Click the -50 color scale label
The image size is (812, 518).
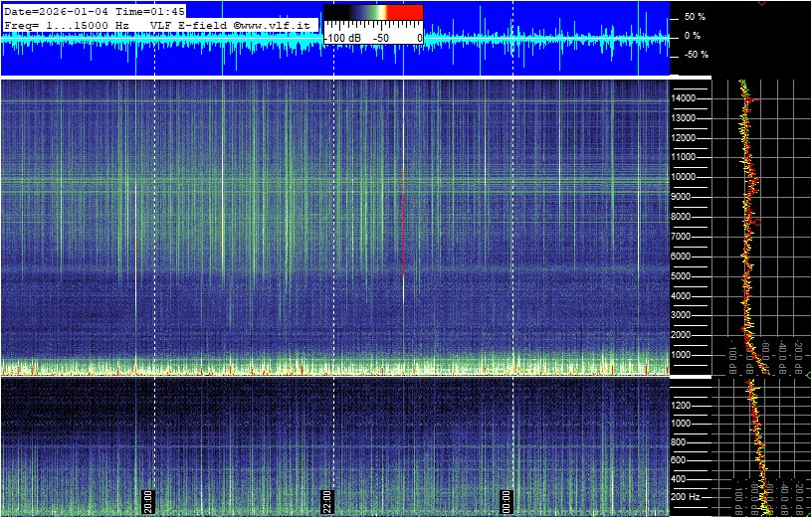coord(382,39)
